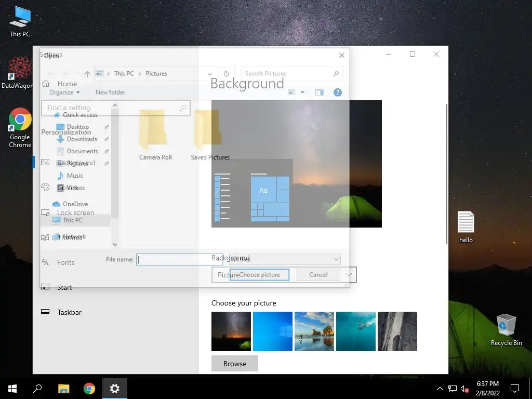The image size is (532, 399).
Task: Minimize the Settings window
Action: [389, 54]
